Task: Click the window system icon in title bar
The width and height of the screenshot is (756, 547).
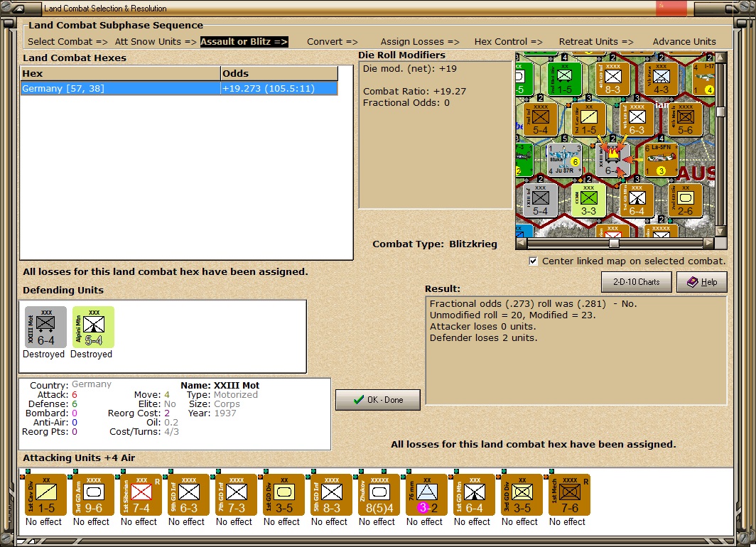Action: [x=18, y=9]
